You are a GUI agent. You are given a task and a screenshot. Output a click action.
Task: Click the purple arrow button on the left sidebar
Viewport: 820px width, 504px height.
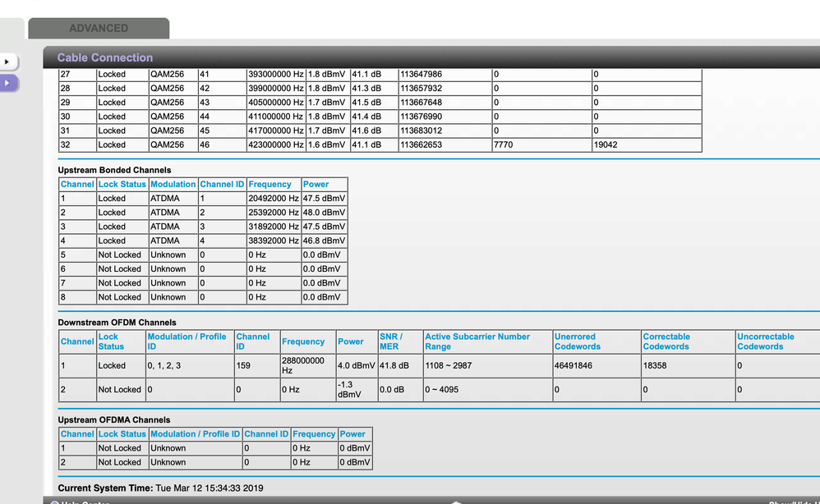(x=7, y=83)
